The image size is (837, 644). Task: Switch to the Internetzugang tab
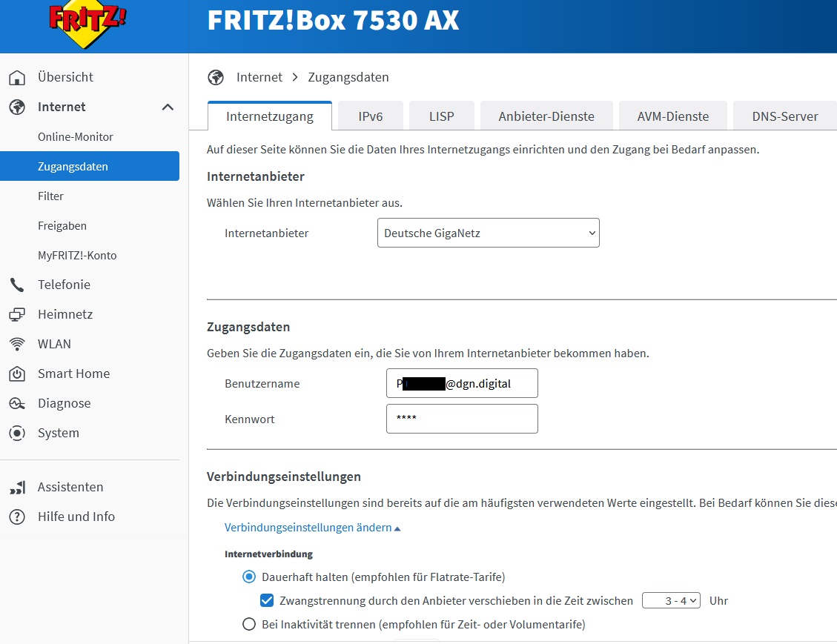[270, 116]
